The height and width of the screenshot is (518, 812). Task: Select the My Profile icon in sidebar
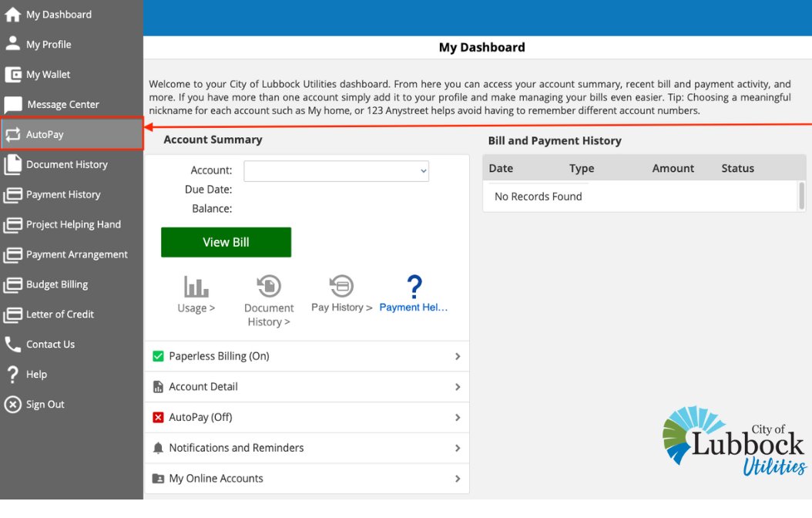point(12,44)
